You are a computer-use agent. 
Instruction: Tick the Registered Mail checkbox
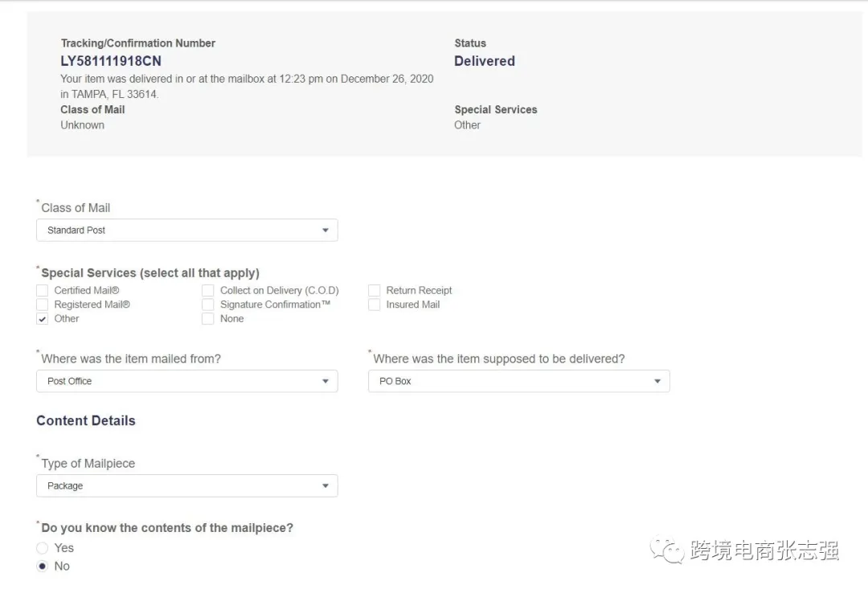[x=43, y=305]
